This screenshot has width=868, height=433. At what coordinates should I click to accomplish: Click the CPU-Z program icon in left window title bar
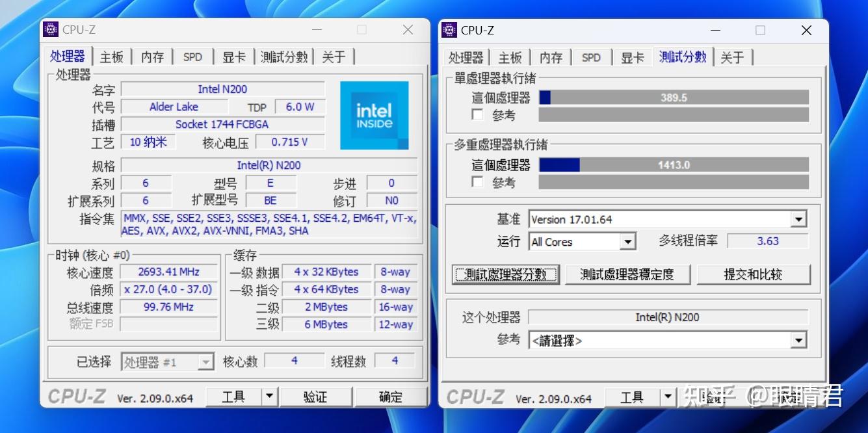[x=51, y=29]
